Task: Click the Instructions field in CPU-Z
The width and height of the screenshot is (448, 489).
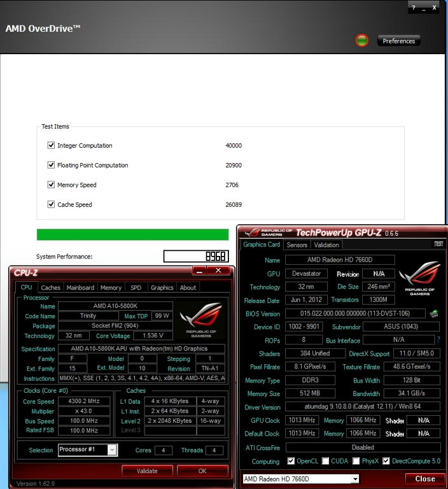Action: pos(141,378)
